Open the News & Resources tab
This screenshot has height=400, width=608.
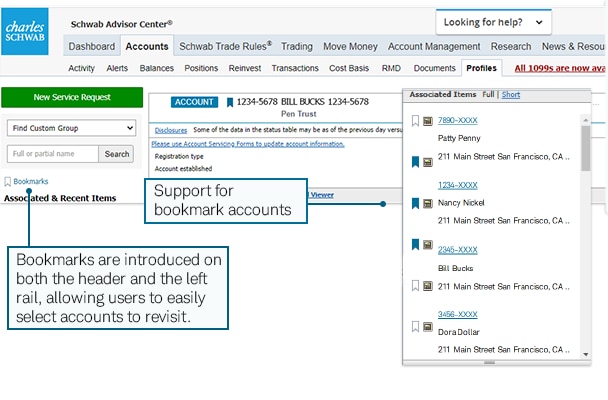[x=573, y=46]
